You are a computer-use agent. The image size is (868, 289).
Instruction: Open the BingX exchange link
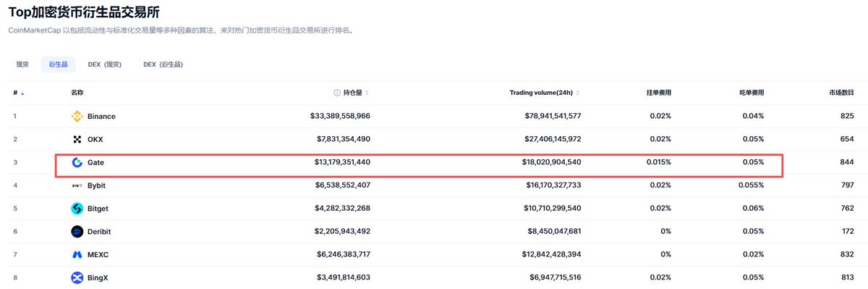[98, 277]
